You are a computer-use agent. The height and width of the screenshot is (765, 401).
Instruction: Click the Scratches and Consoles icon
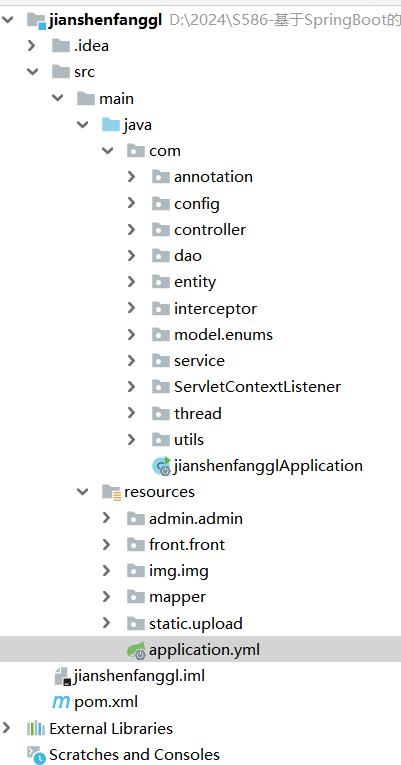[x=36, y=755]
